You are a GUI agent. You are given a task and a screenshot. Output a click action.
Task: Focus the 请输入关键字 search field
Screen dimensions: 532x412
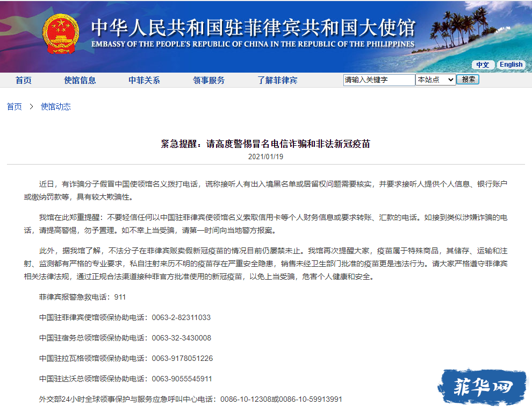379,80
